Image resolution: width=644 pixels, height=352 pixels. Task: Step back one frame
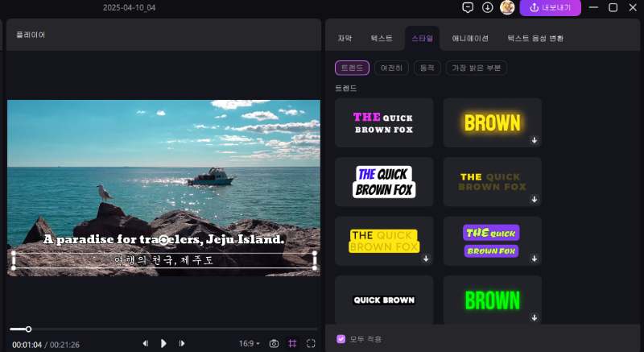click(x=146, y=343)
